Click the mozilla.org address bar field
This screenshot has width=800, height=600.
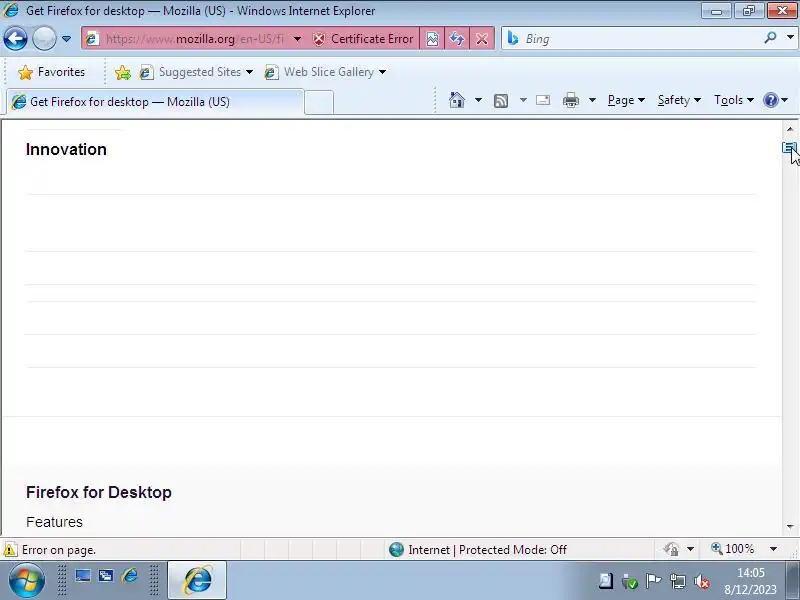[194, 39]
